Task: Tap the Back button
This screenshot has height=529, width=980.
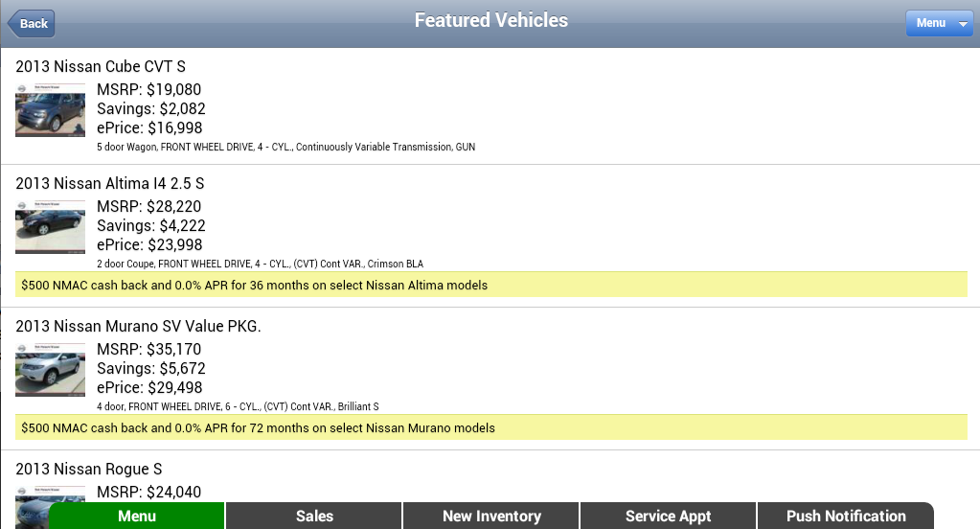Action: (x=32, y=23)
